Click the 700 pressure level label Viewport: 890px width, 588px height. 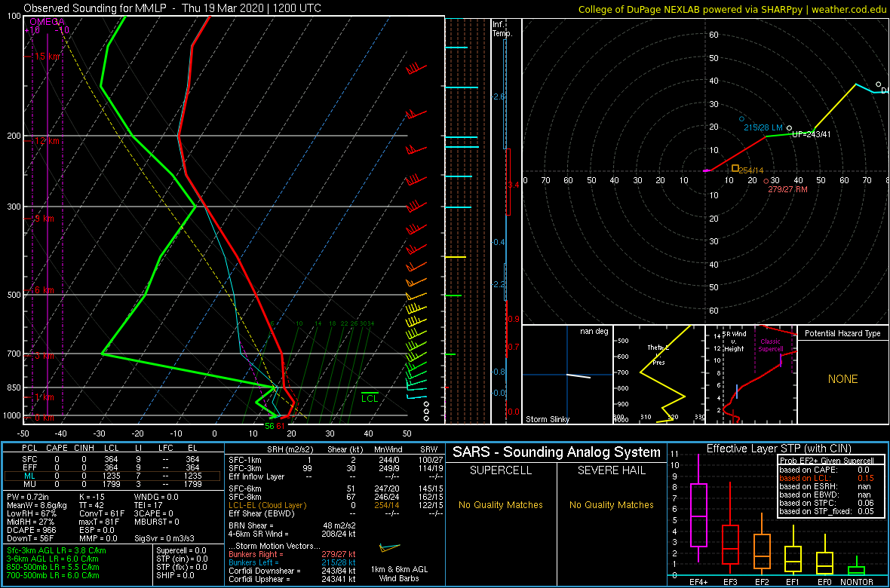point(13,354)
